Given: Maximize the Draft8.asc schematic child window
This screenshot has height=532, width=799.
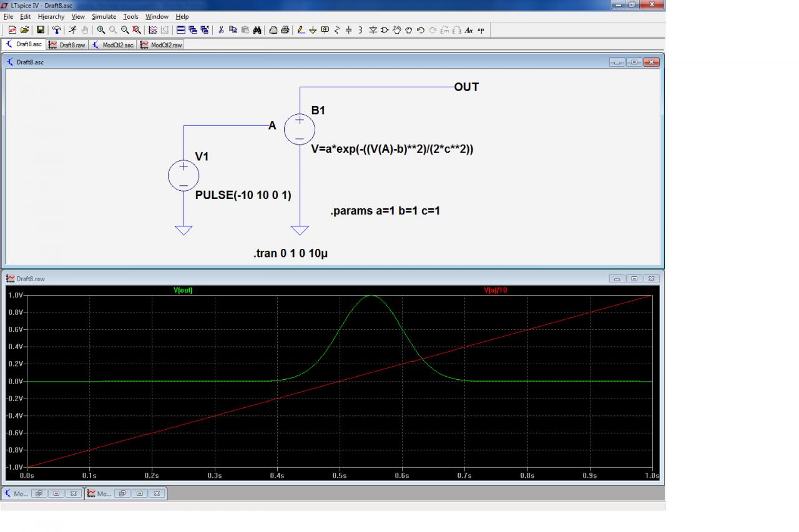Looking at the screenshot, I should point(634,62).
